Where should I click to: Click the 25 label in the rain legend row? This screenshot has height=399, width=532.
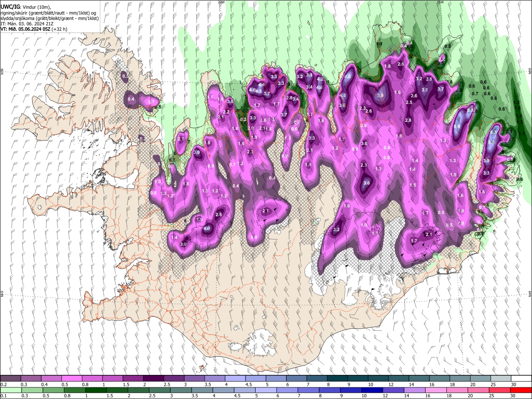pos(493,396)
